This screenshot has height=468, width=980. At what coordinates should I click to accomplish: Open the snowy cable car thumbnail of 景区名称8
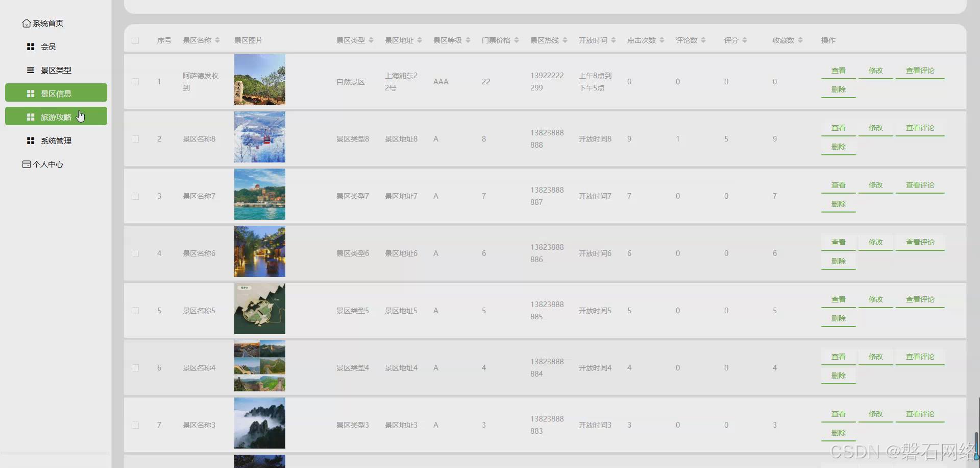coord(260,137)
